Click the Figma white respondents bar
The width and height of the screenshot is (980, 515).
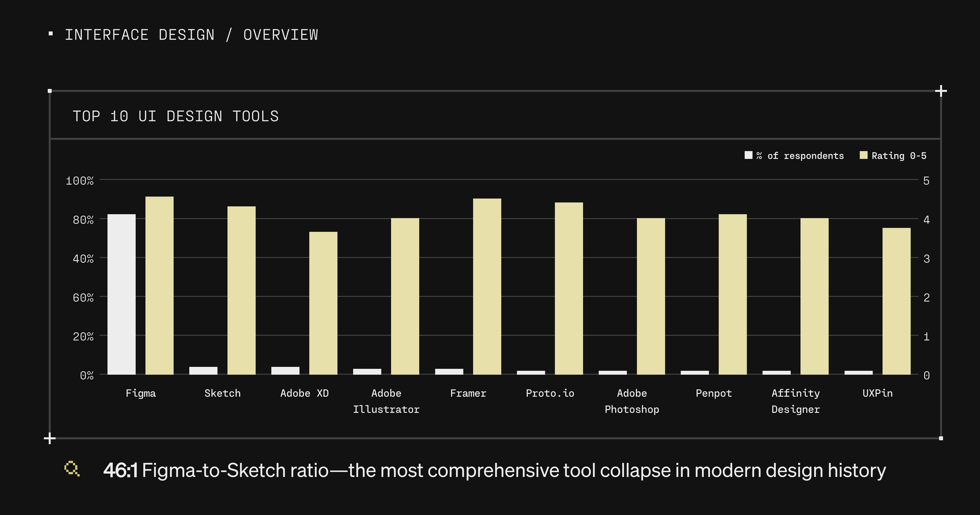coord(122,294)
